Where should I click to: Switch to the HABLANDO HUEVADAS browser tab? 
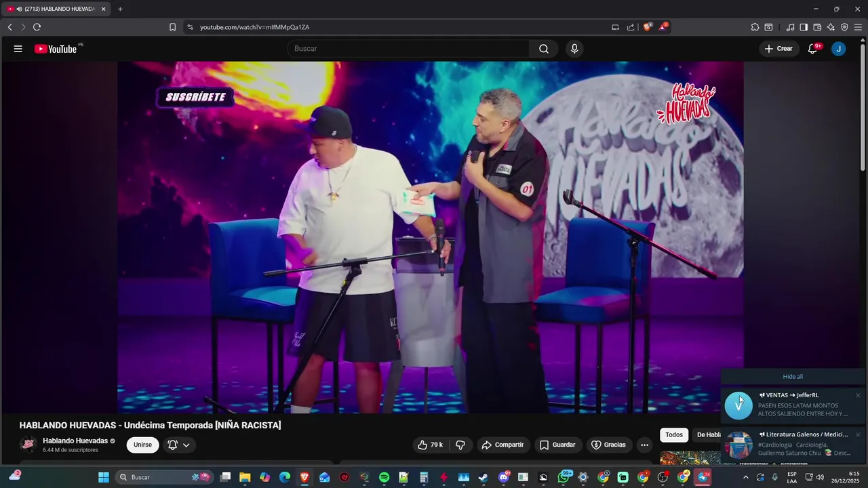(56, 9)
